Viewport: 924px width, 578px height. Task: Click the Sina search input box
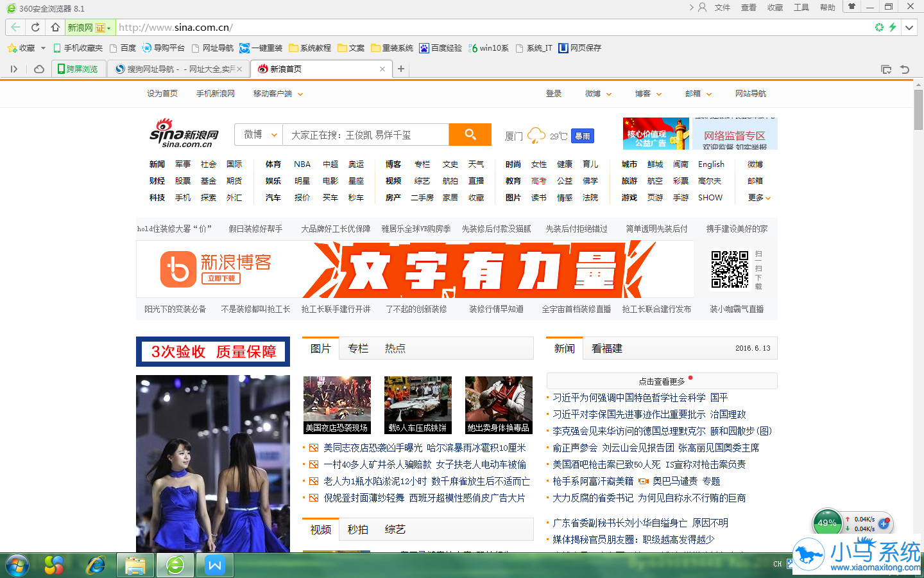(366, 135)
